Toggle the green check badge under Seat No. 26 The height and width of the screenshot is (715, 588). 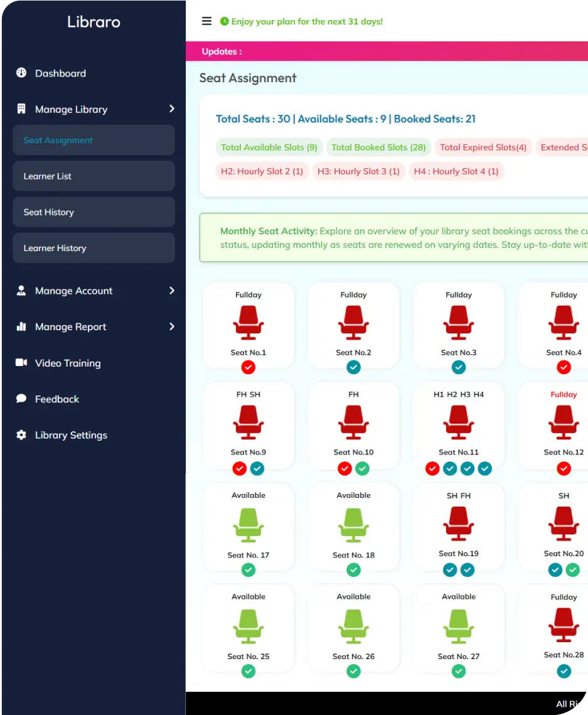point(353,671)
